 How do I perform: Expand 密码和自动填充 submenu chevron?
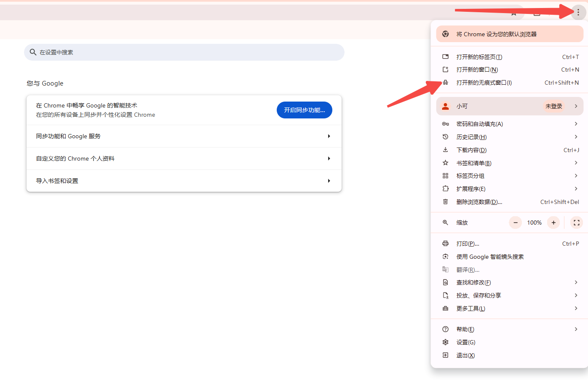coord(576,124)
